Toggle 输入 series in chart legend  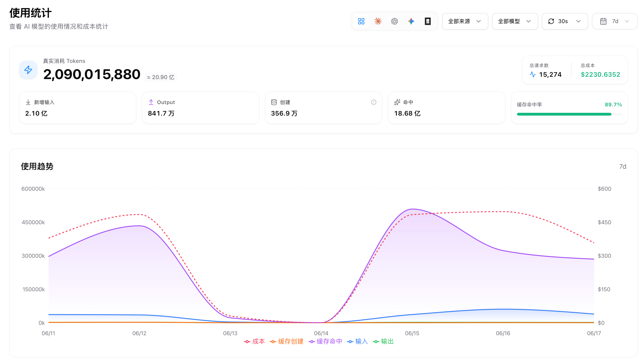(357, 341)
